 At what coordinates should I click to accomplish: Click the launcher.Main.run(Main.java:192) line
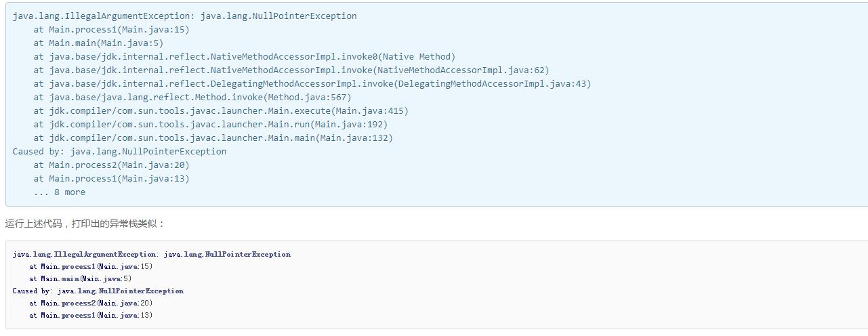211,125
